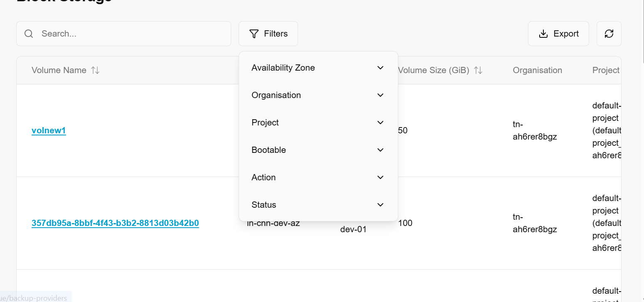Open volume 357db95a-8bbf-4f43-b3b2-8813d03b42b0 link
Image resolution: width=644 pixels, height=302 pixels.
tap(115, 223)
